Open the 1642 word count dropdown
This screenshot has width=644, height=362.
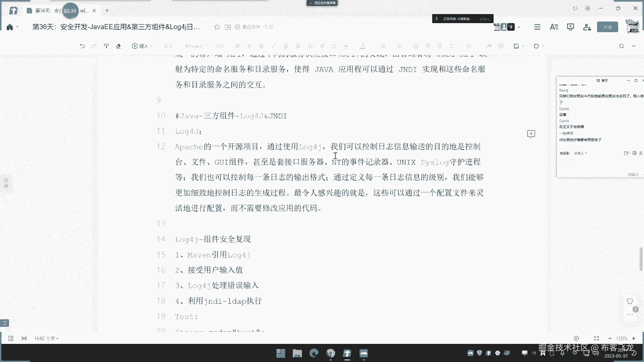pyautogui.click(x=46, y=338)
